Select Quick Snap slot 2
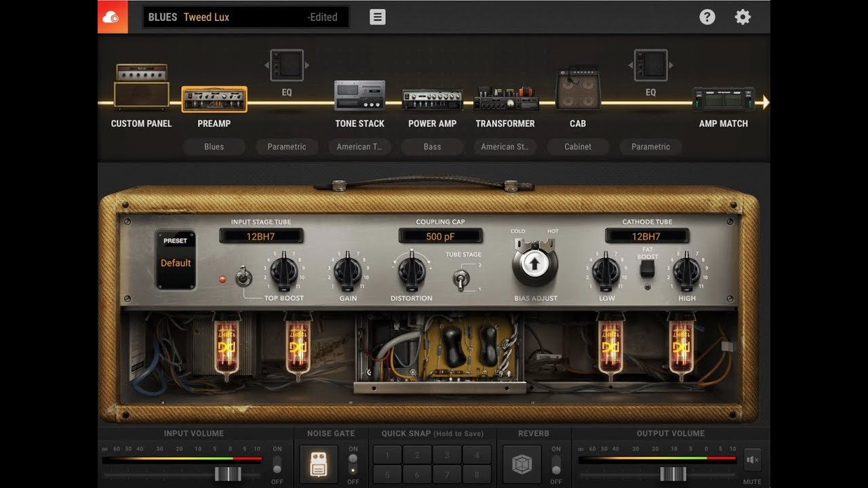The height and width of the screenshot is (488, 868). pos(417,455)
